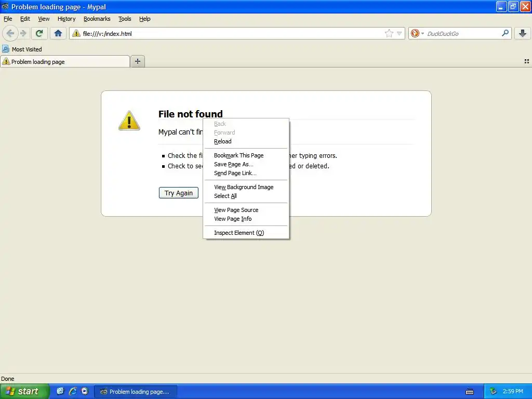Click the Most Visited bookmarks folder
The width and height of the screenshot is (532, 399).
[22, 49]
